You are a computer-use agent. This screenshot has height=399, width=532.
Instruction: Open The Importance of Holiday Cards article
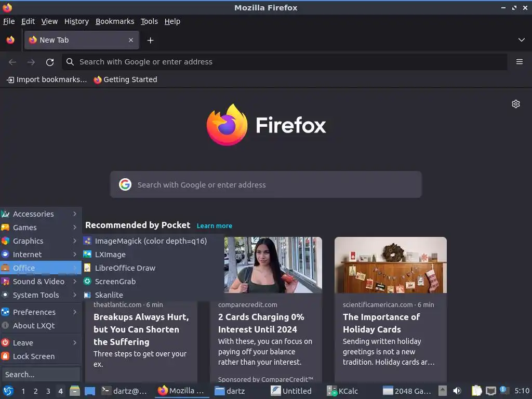pyautogui.click(x=381, y=323)
